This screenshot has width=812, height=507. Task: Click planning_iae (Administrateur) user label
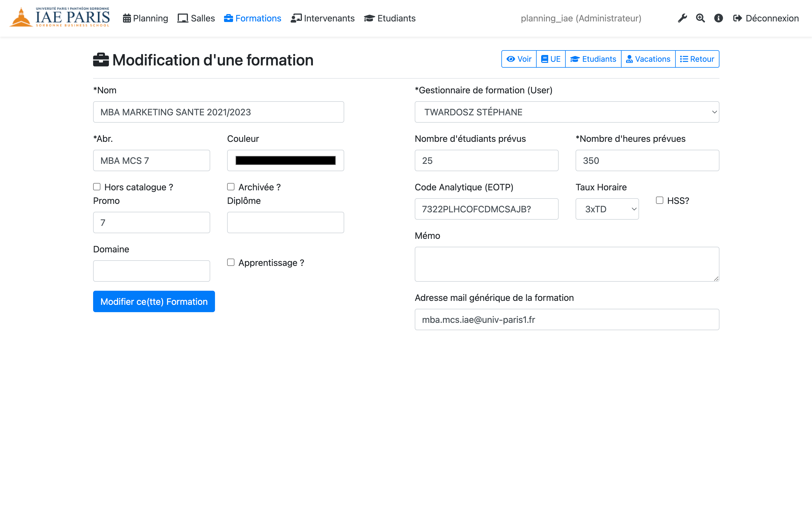coord(581,18)
